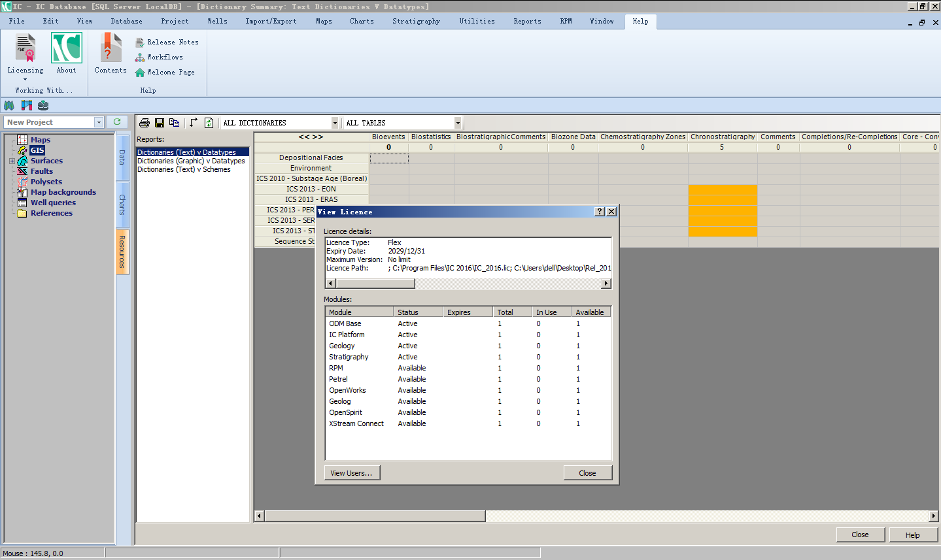Select the Stratigraphy module row
This screenshot has width=941, height=560.
point(468,357)
